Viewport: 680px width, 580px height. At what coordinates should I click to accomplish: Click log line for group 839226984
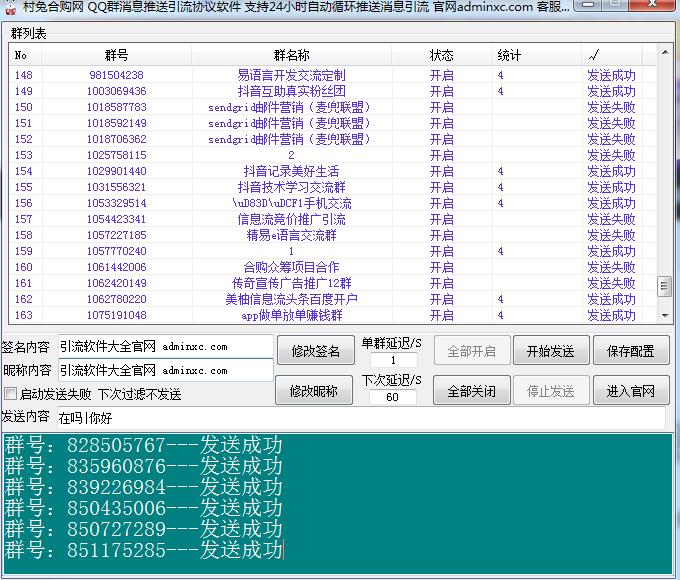click(x=144, y=487)
